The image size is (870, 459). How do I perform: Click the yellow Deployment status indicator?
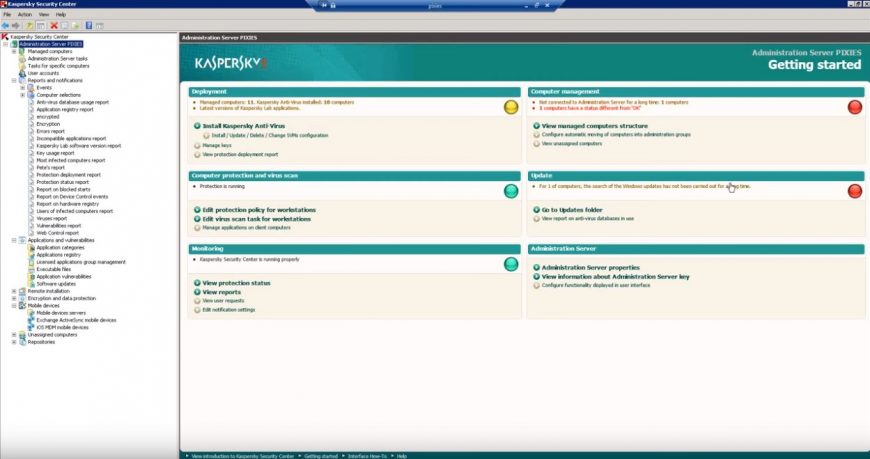pyautogui.click(x=511, y=107)
